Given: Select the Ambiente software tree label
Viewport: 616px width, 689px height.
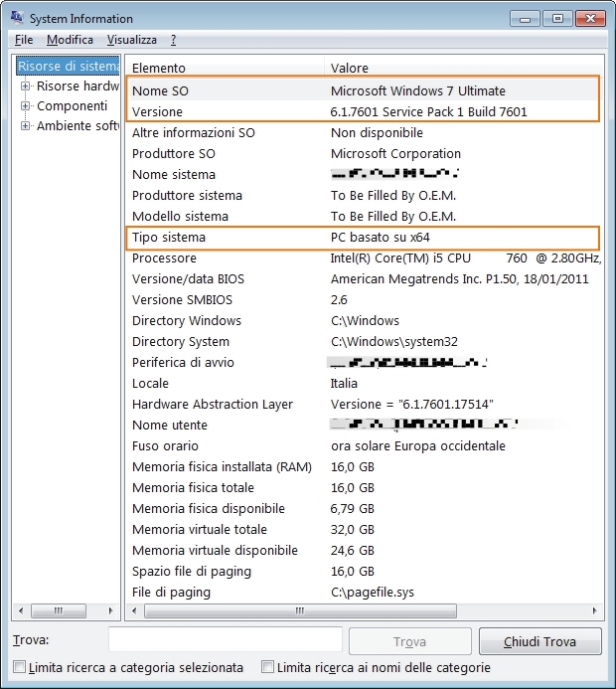Looking at the screenshot, I should 77,125.
